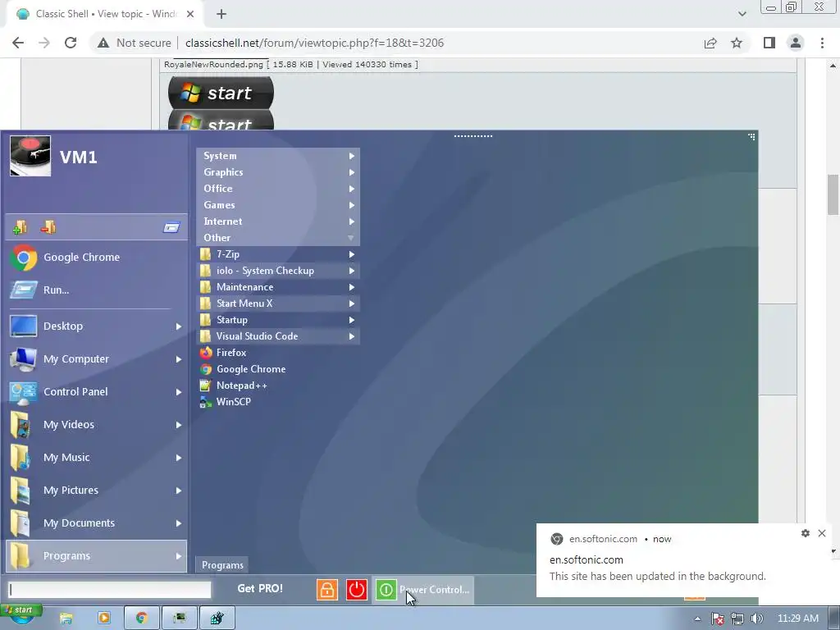Click the blue window icon beside the add/remove folder icons

tap(171, 228)
